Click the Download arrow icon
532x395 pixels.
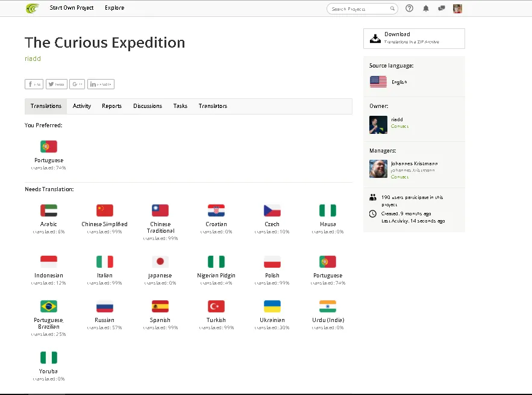tap(375, 39)
